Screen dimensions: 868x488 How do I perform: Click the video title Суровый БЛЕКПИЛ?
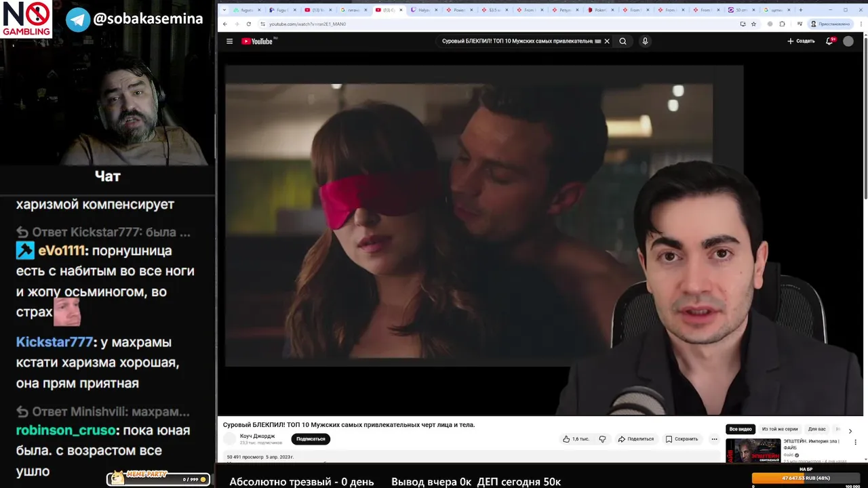pyautogui.click(x=349, y=425)
